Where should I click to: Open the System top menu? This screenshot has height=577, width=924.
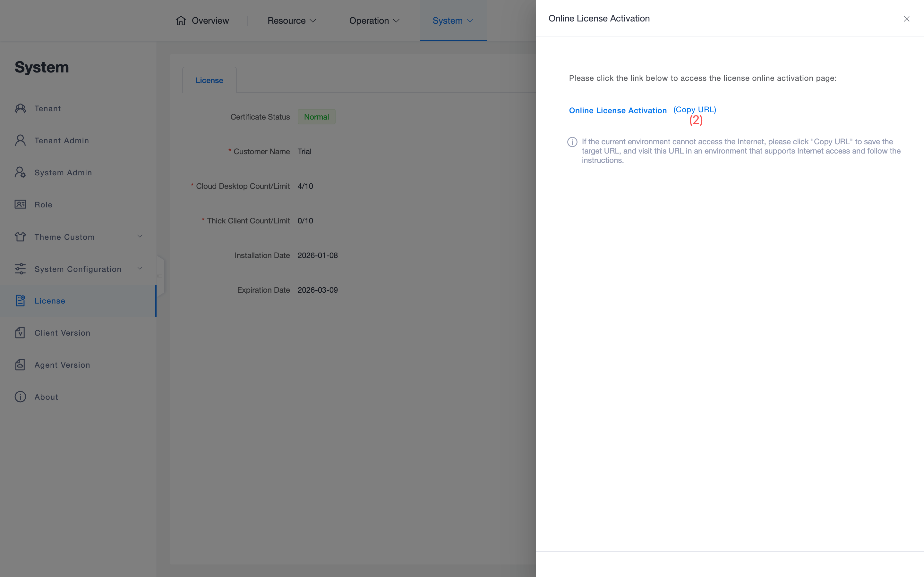(x=453, y=21)
